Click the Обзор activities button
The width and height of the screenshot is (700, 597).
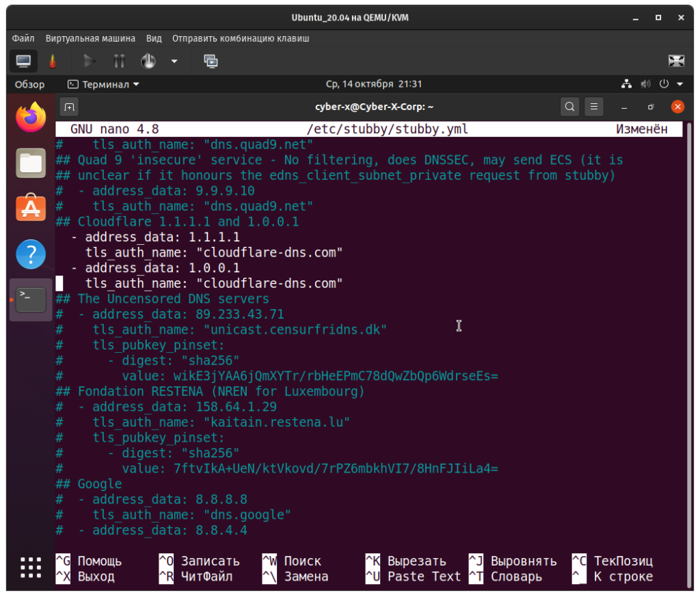29,84
